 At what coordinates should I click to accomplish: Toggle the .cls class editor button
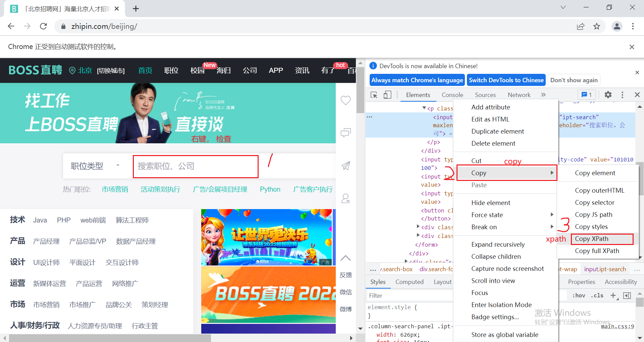coord(597,295)
